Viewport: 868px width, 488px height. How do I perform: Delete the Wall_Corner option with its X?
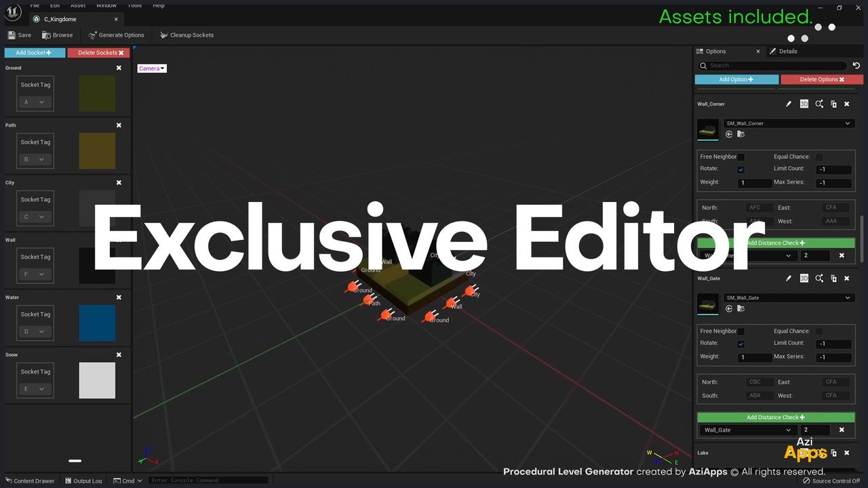click(847, 104)
